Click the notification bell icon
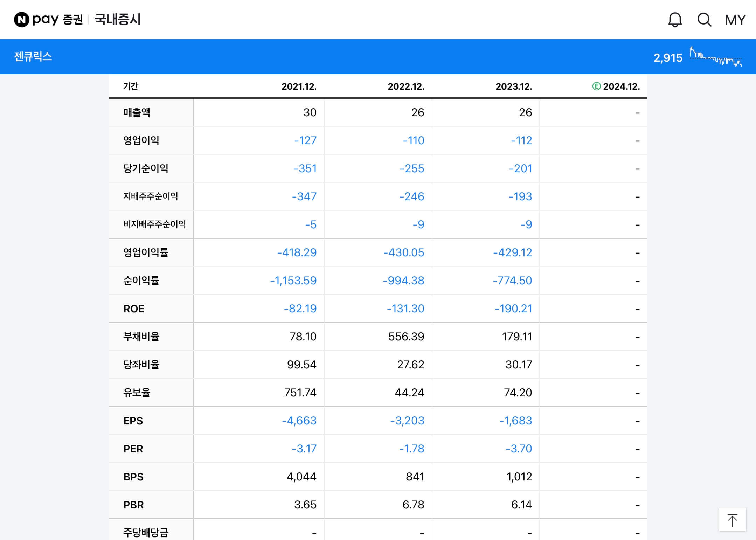The image size is (756, 540). coord(675,20)
